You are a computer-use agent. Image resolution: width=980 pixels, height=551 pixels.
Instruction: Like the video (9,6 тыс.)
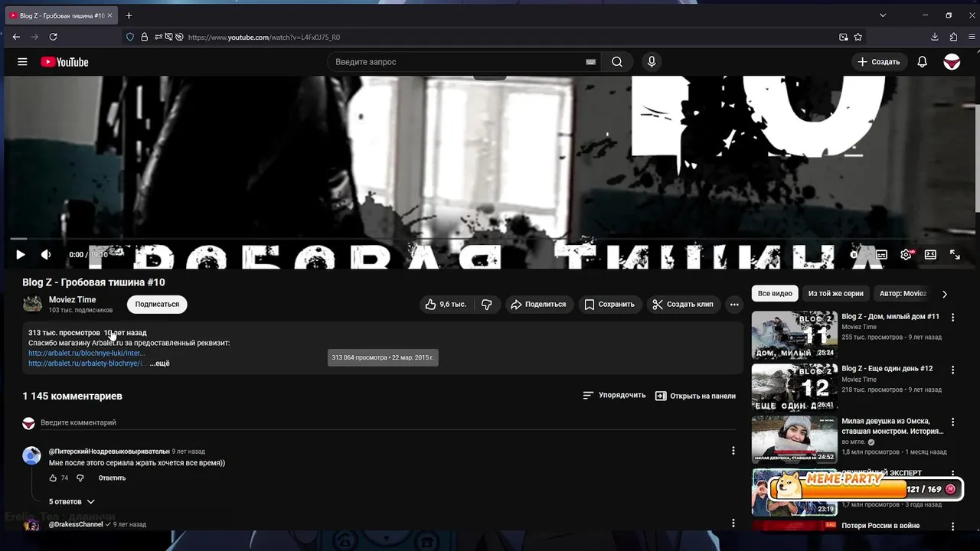(446, 305)
